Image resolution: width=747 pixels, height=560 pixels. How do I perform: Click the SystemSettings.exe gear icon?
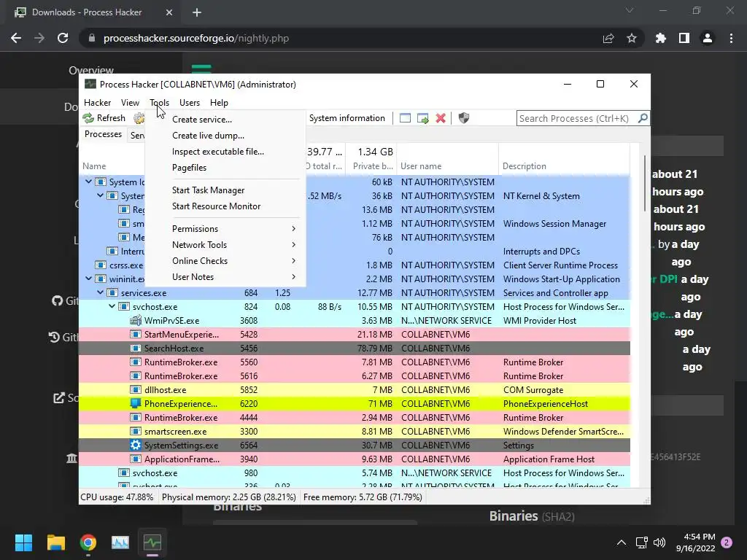point(135,446)
